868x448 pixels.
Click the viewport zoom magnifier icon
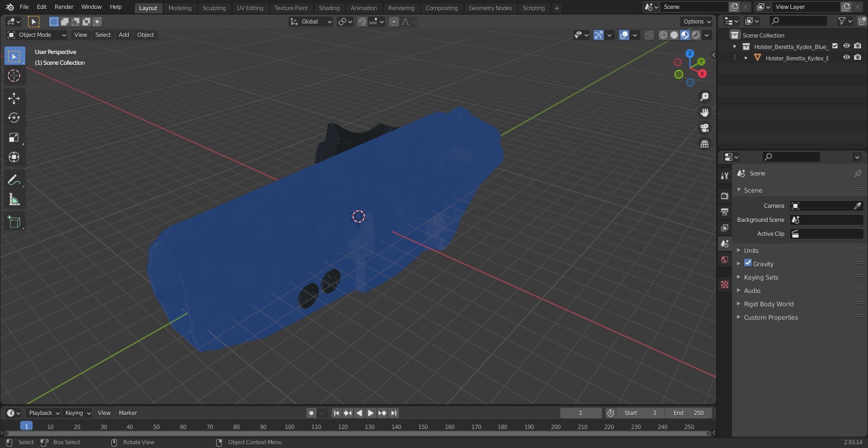click(x=705, y=97)
